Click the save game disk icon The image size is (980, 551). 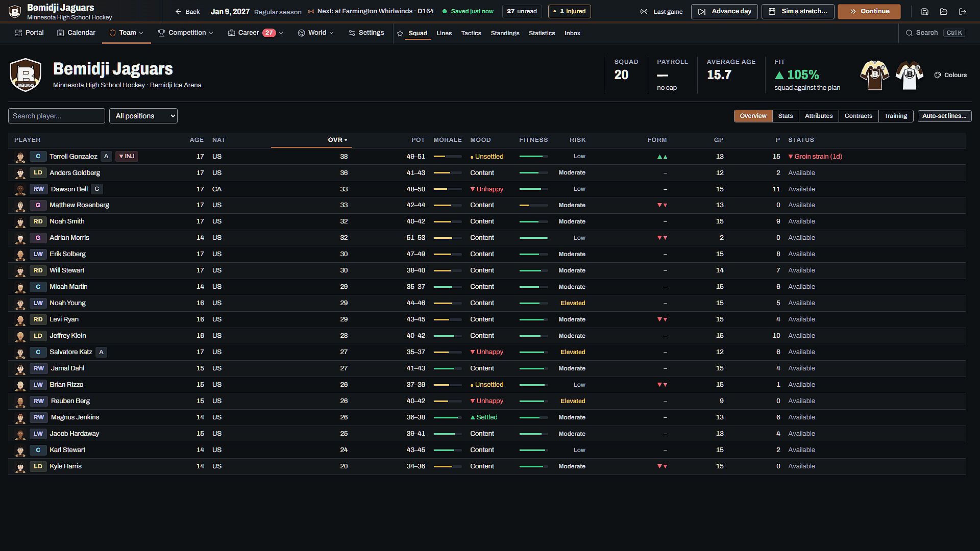(x=924, y=11)
